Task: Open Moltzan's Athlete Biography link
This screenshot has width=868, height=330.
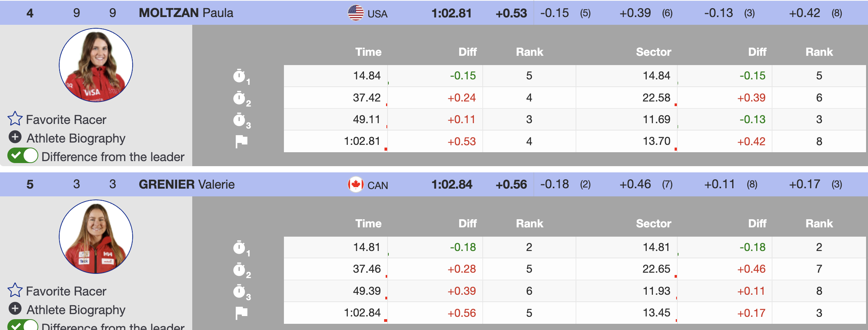Action: point(76,138)
